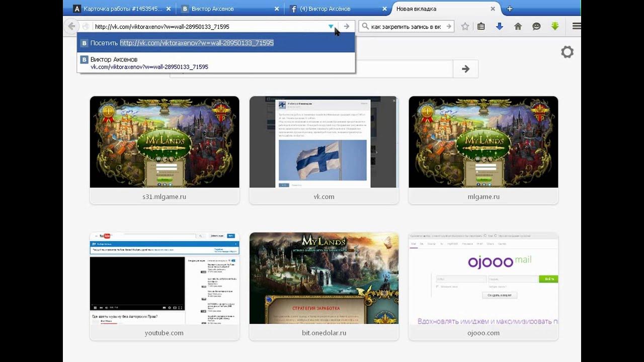Click the green download arrow extension icon
644x362 pixels.
pyautogui.click(x=555, y=26)
